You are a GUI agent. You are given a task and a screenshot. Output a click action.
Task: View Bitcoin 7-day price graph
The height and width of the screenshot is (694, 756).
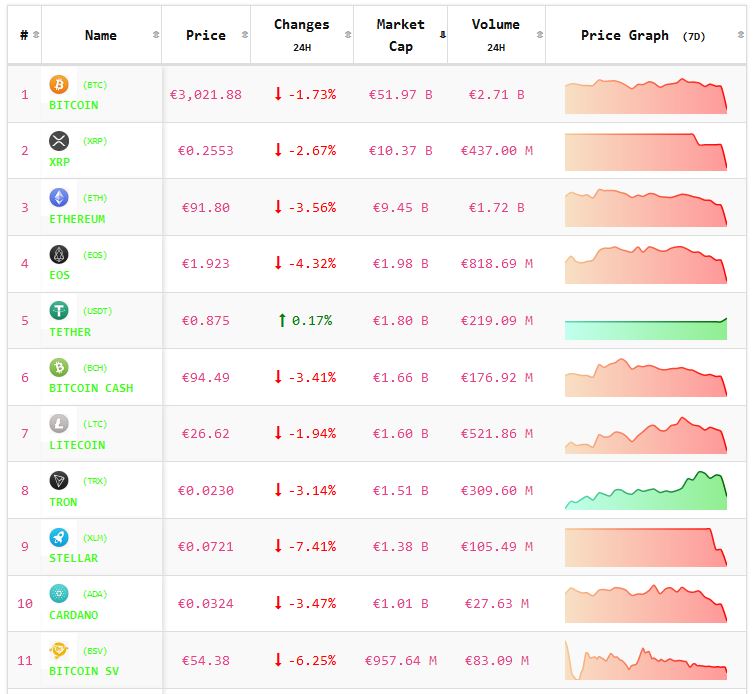pos(645,95)
